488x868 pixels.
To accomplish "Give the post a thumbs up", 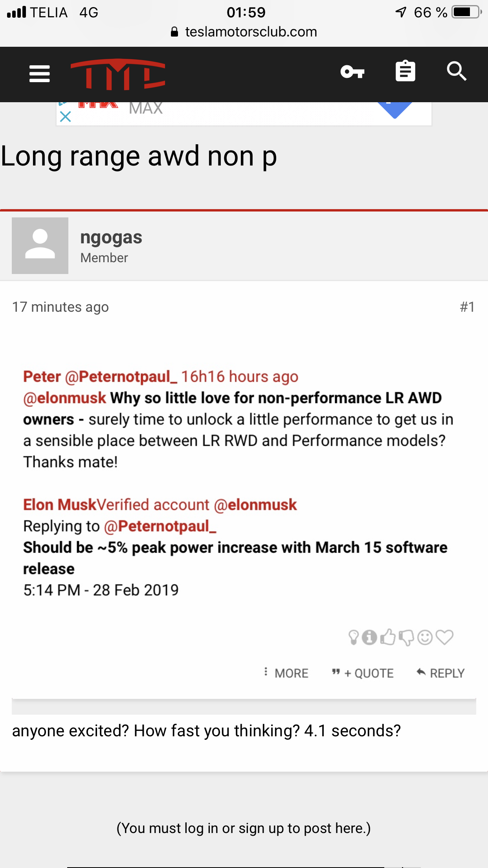I will point(388,637).
